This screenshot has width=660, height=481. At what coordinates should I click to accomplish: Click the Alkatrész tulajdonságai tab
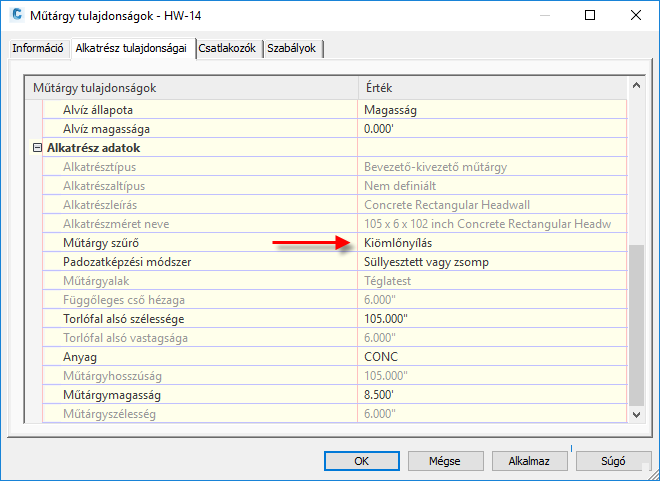[132, 48]
